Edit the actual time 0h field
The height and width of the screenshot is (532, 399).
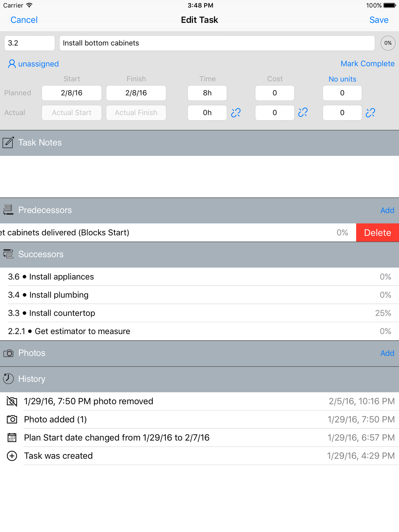click(207, 113)
